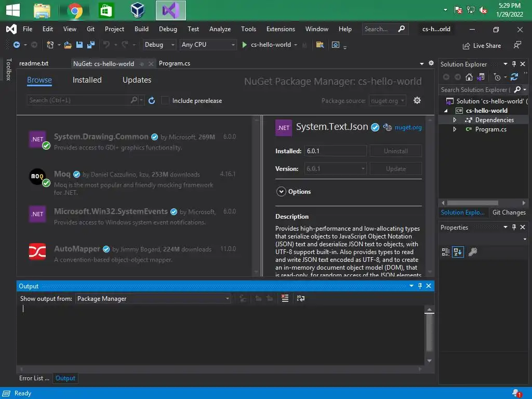
Task: Click the nuget.org link for System.Text.Json
Action: 408,127
